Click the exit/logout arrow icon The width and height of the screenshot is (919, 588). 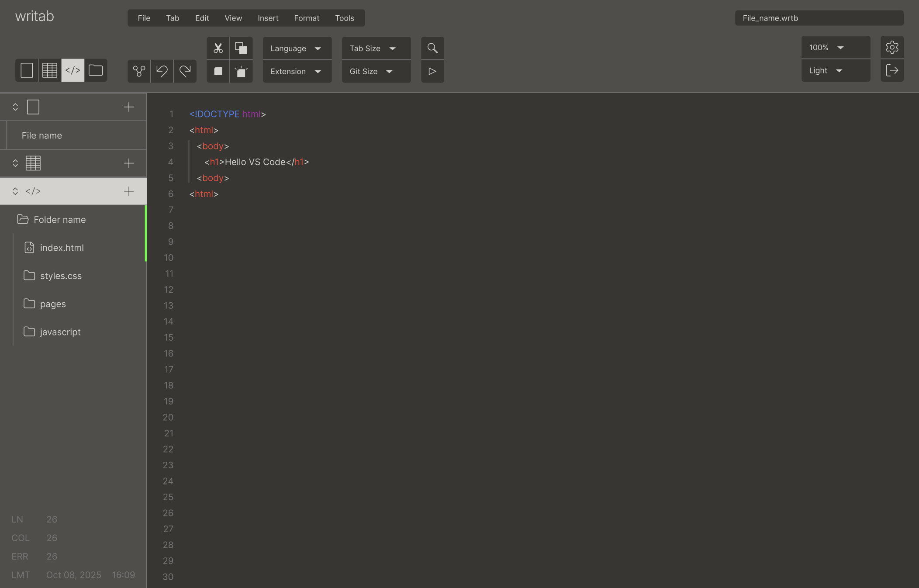coord(892,70)
